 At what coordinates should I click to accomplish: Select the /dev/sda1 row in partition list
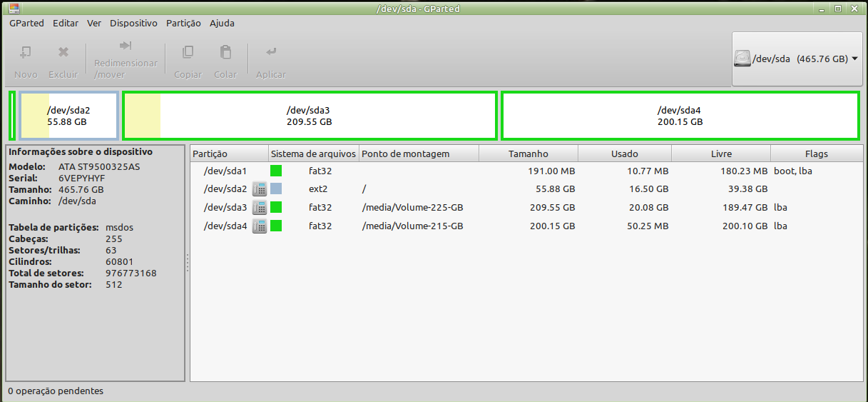[526, 171]
